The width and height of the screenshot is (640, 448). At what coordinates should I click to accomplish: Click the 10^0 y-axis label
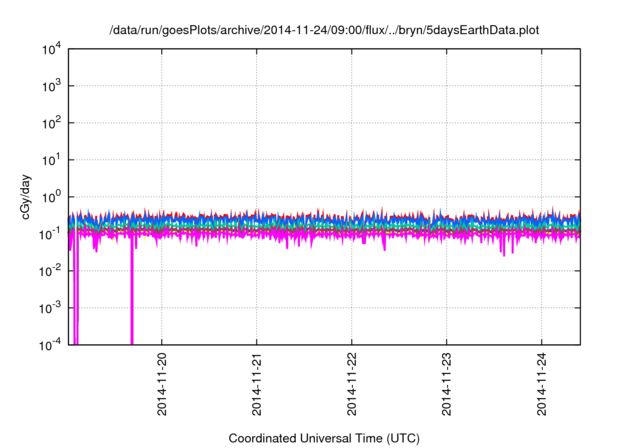click(x=51, y=197)
